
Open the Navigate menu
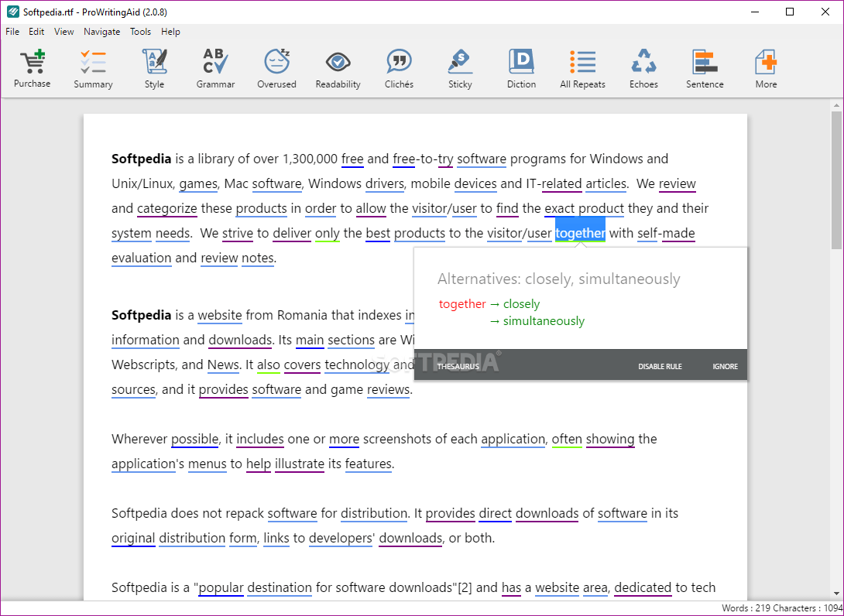(x=101, y=32)
